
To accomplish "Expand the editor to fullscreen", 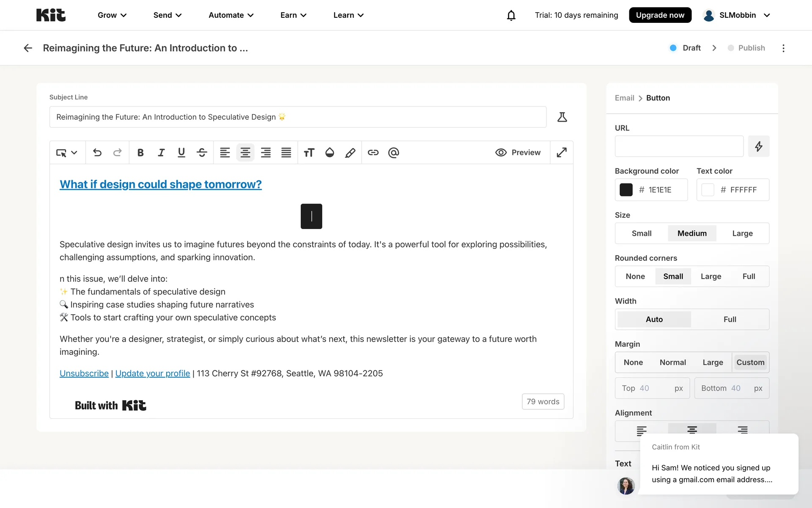I will click(x=562, y=152).
